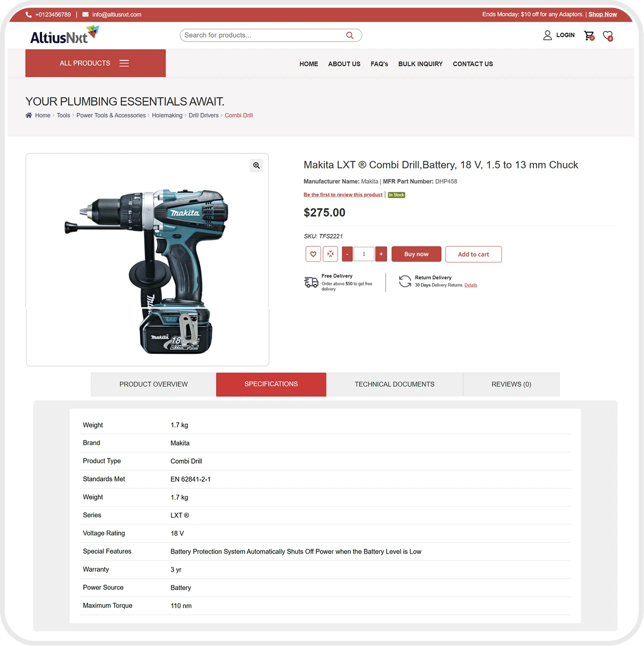
Task: Click the home icon in breadcrumb
Action: coord(29,115)
